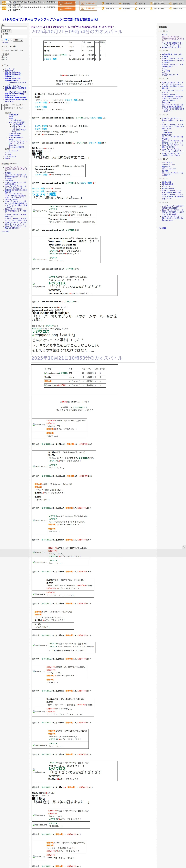Open 用語集/英数字、あ行～さ行 history link
This screenshot has width=186, height=868.
pyautogui.click(x=172, y=54)
